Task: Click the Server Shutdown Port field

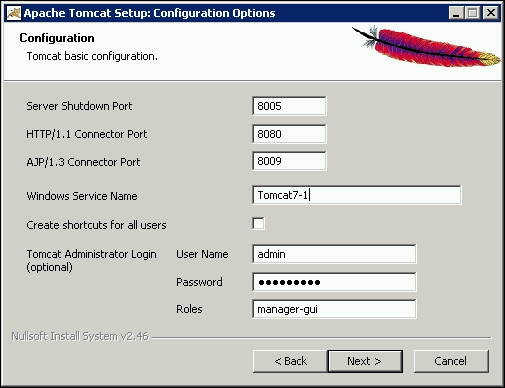Action: 289,106
